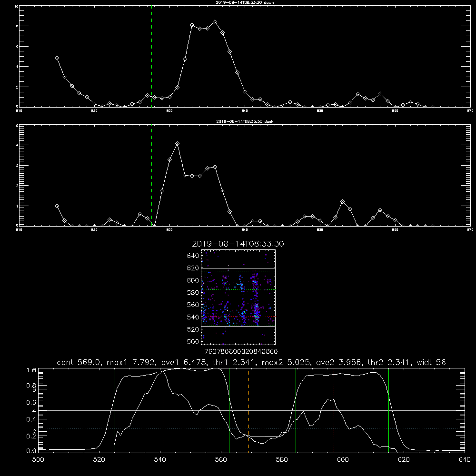Click the '560' y-axis label beside the color image
Screen dimensions: 476x476
(193, 305)
